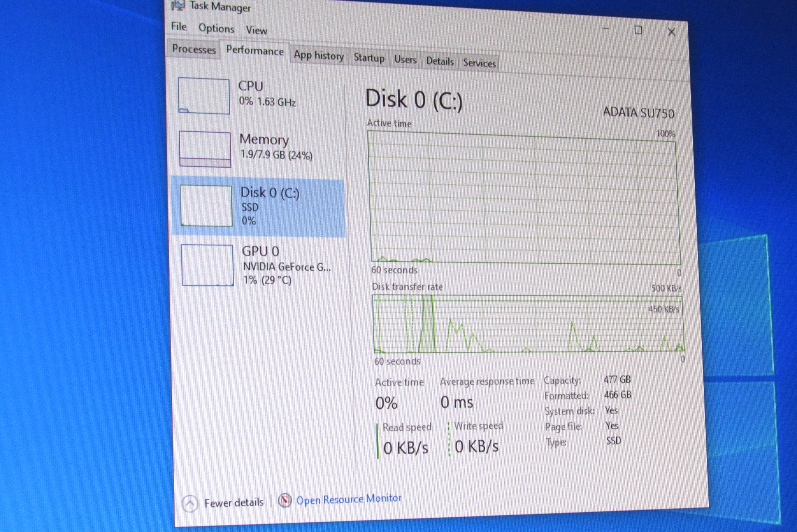Select the GPU 0 mini graph thumbnail
797x532 pixels.
pos(207,265)
